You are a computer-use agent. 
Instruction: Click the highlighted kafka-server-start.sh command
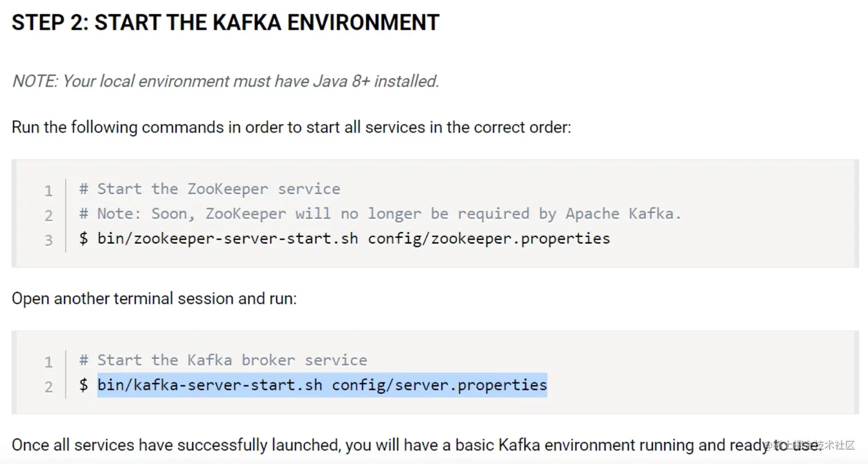(x=322, y=384)
